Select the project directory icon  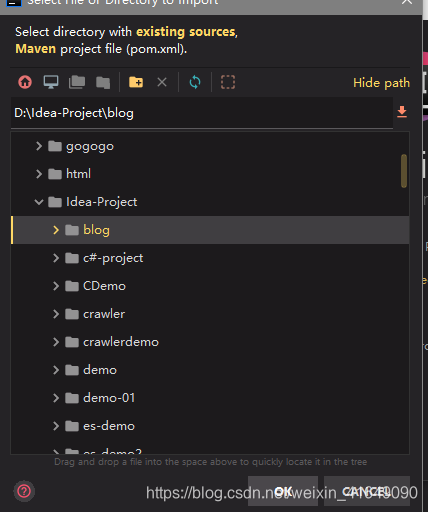(77, 82)
